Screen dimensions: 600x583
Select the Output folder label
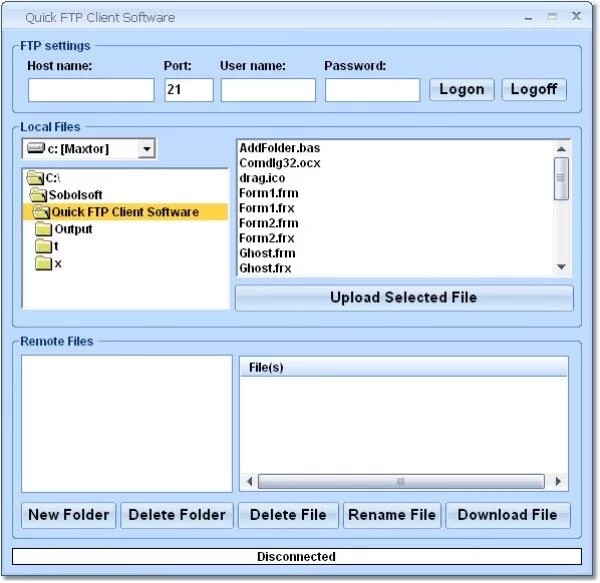coord(73,229)
